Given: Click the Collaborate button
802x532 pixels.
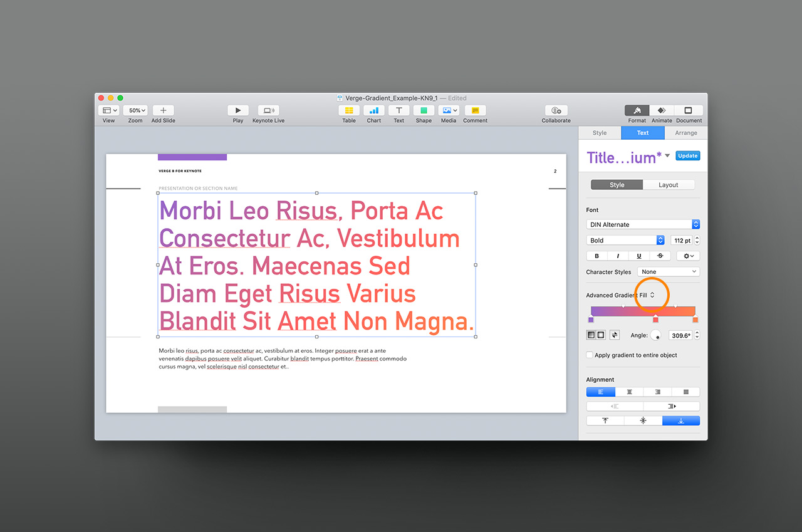Looking at the screenshot, I should coord(556,110).
